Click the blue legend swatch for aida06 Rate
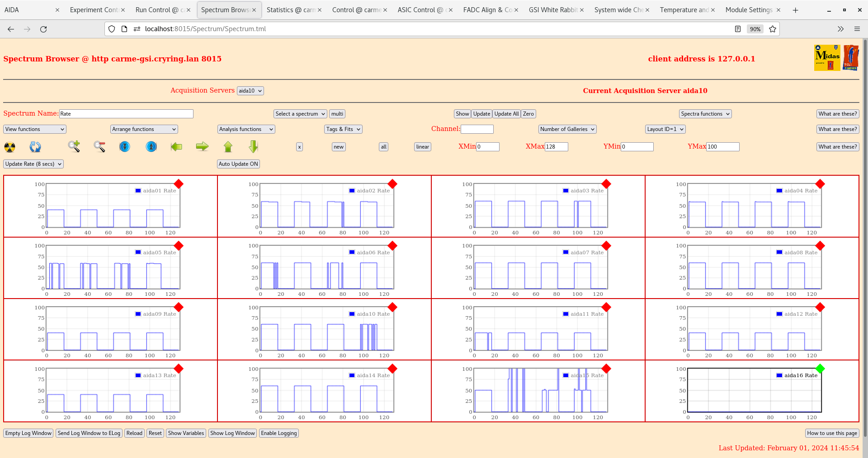The image size is (868, 458). [x=351, y=252]
